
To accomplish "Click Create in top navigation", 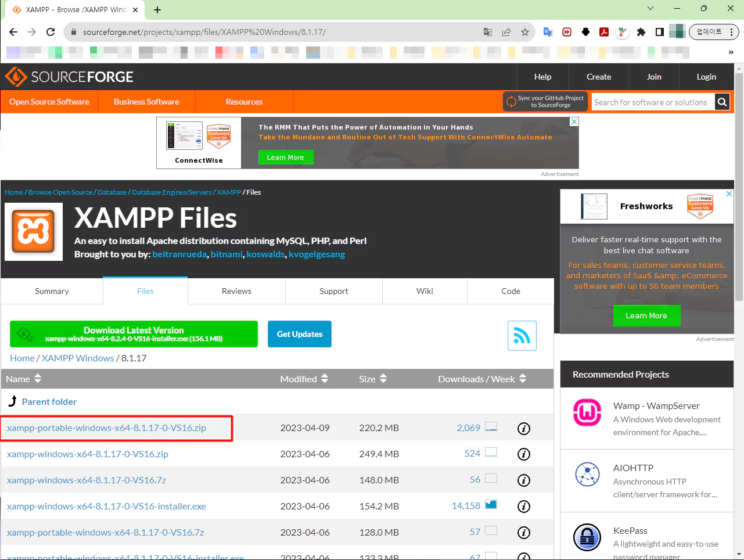I will [x=599, y=77].
